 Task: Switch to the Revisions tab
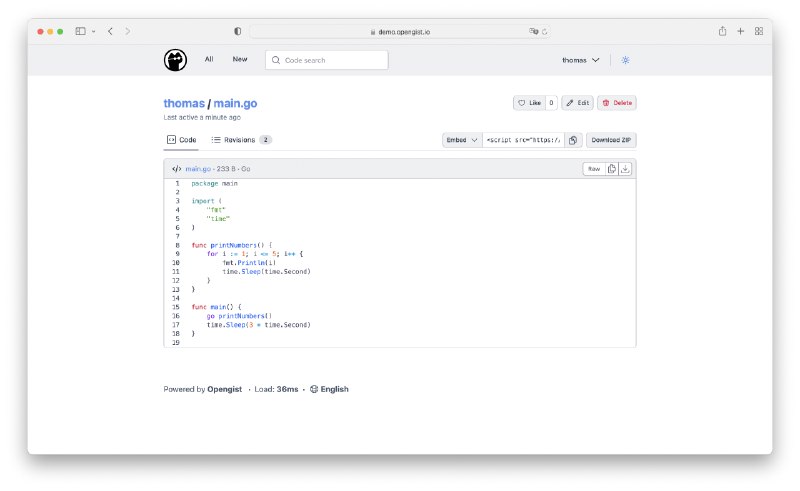(x=241, y=140)
